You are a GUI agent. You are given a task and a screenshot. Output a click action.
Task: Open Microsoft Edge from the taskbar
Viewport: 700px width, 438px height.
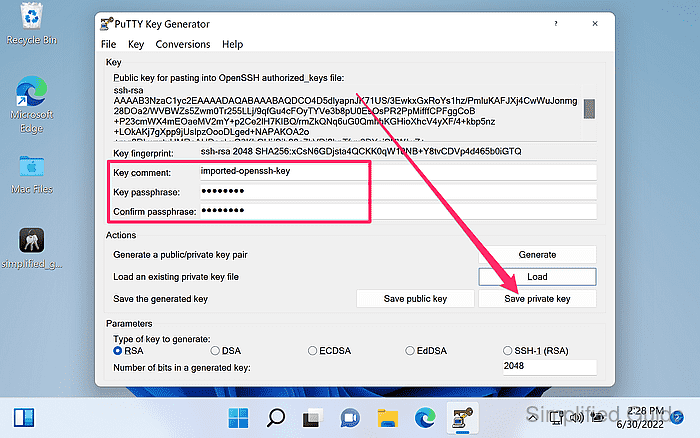[x=425, y=418]
